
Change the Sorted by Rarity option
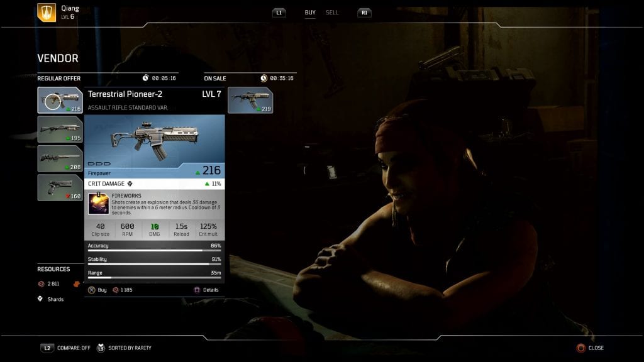pyautogui.click(x=130, y=348)
